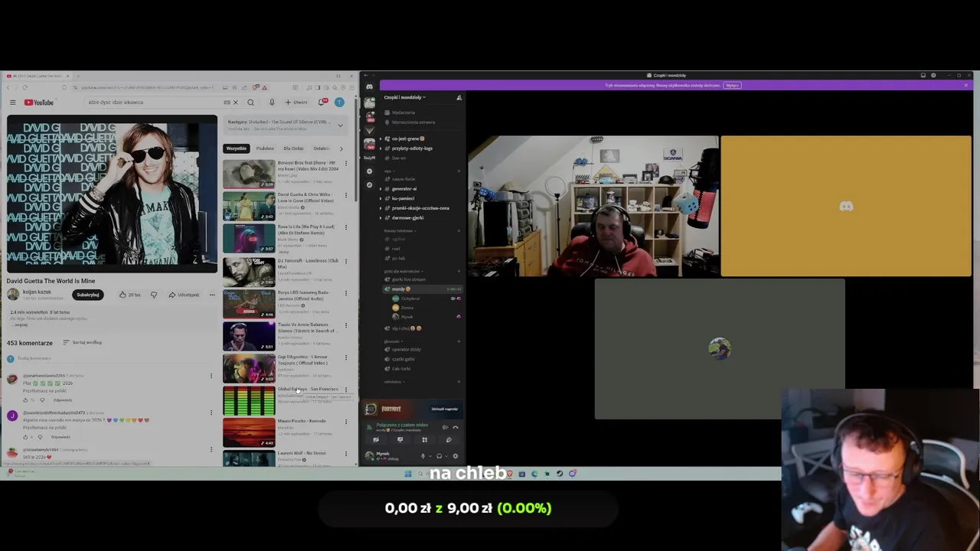Open Steam from the taskbar

pos(560,474)
